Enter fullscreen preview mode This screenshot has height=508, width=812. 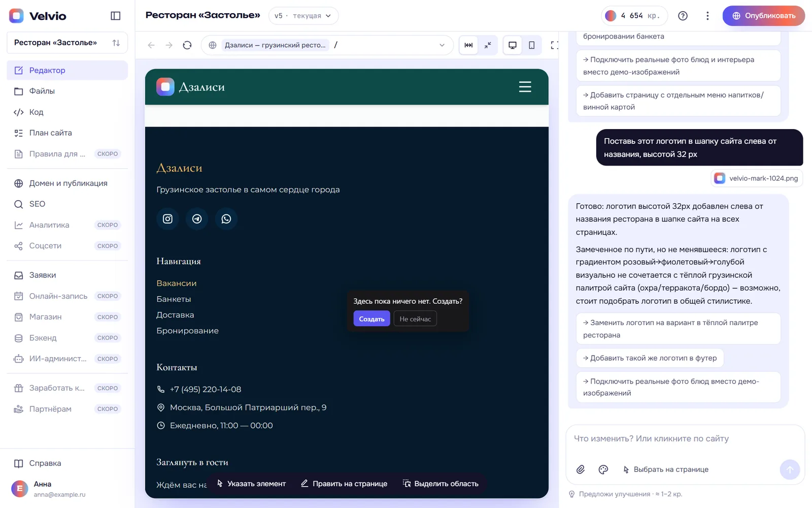554,45
